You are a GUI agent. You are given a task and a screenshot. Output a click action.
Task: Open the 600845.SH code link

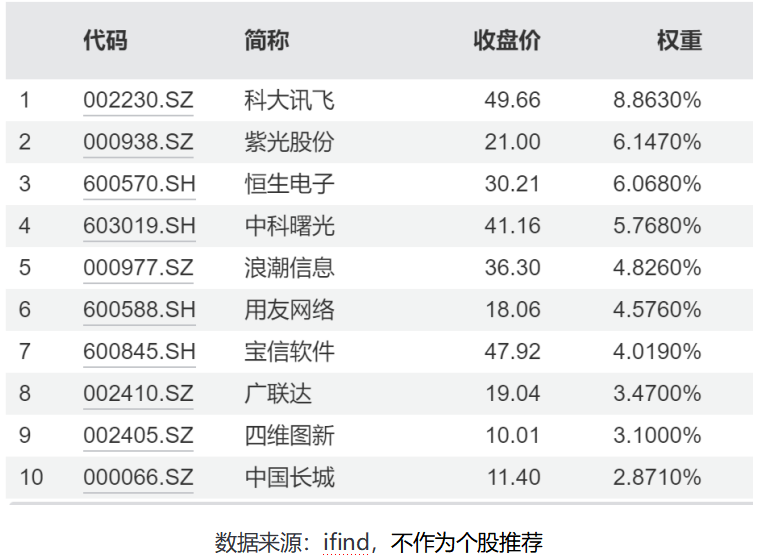click(139, 352)
